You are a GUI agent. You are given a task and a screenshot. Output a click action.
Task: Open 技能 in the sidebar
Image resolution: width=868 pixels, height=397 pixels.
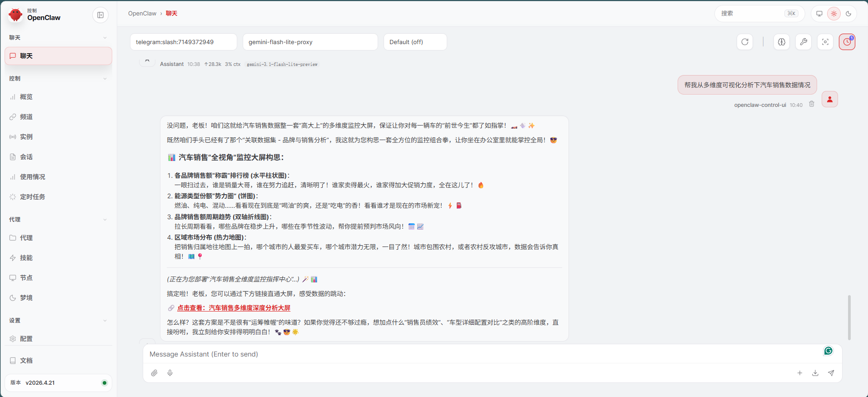pyautogui.click(x=26, y=258)
